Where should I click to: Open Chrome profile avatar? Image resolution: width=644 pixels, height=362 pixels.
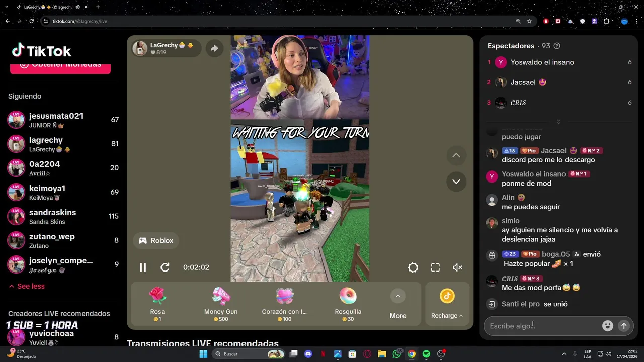625,21
